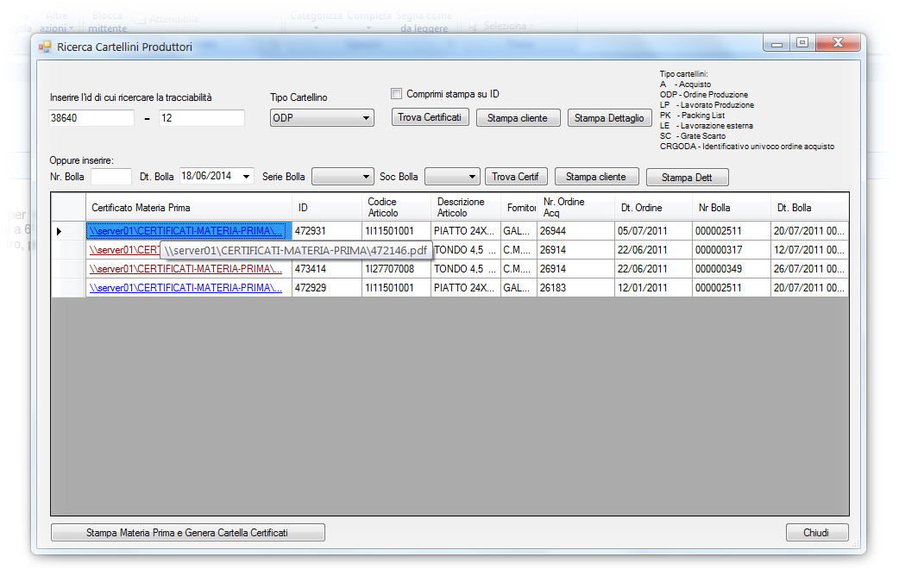Open certificate link in row ID 472931

click(x=185, y=231)
